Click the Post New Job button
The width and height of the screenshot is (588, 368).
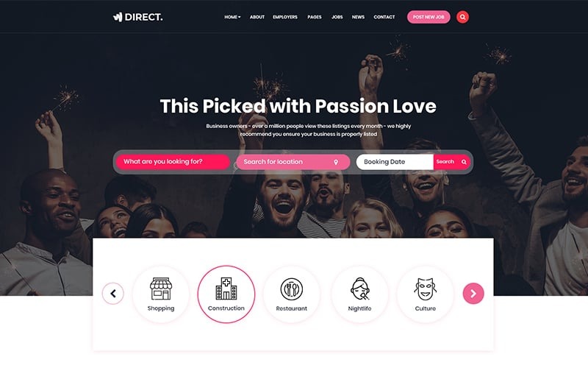pyautogui.click(x=429, y=17)
